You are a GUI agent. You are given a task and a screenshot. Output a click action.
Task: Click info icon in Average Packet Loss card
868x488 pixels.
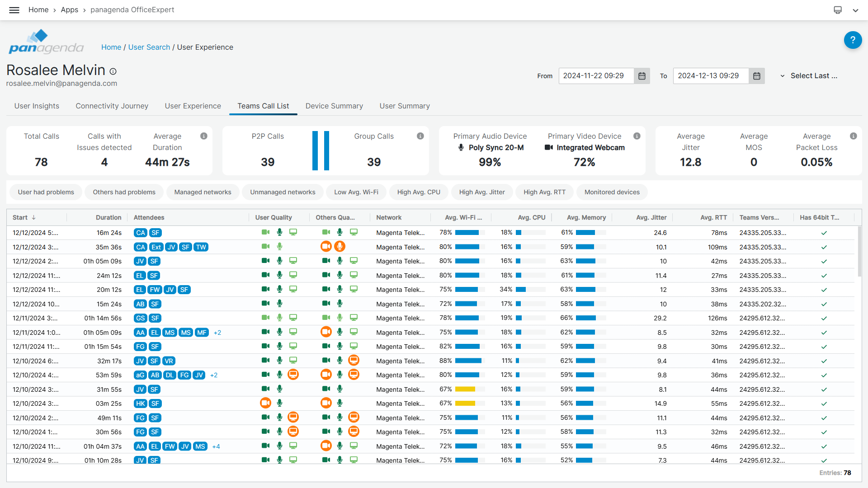click(853, 136)
